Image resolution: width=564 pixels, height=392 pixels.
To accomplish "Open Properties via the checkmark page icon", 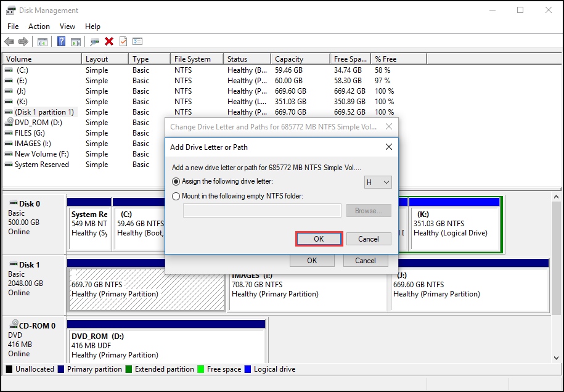I will click(123, 42).
